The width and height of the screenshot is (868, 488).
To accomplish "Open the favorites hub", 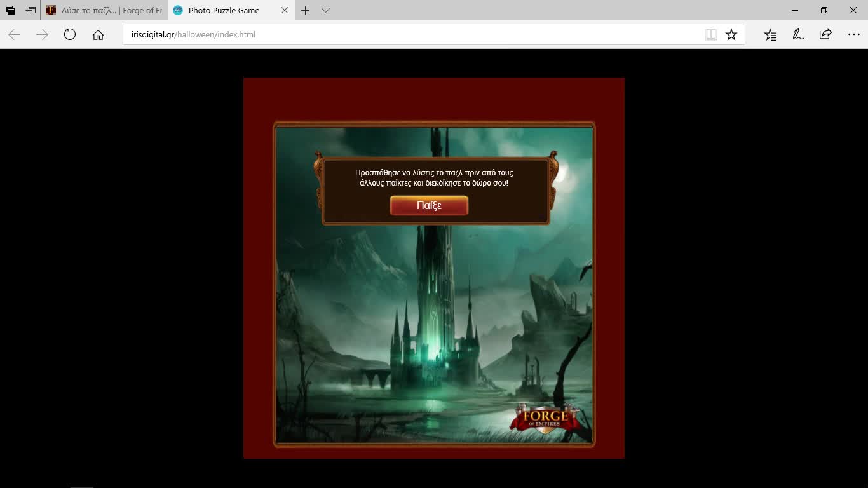I will point(770,35).
